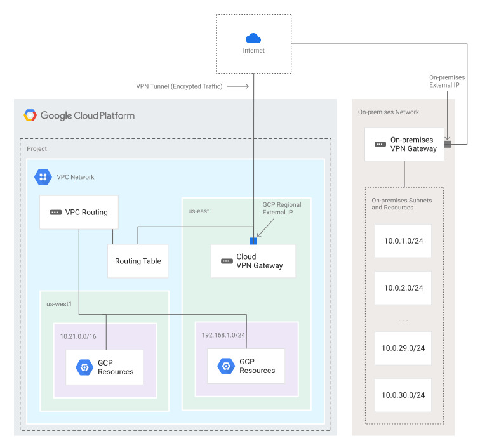480x448 pixels.
Task: Click the VPC Routing device icon
Action: pyautogui.click(x=56, y=213)
